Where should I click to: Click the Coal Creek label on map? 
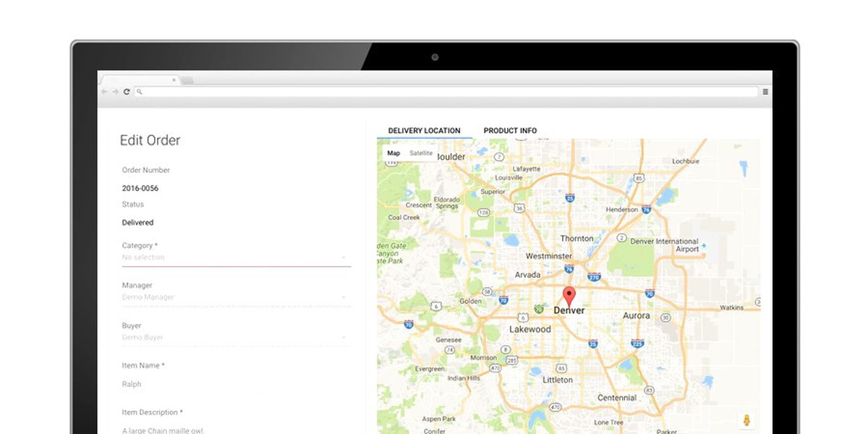click(x=404, y=217)
